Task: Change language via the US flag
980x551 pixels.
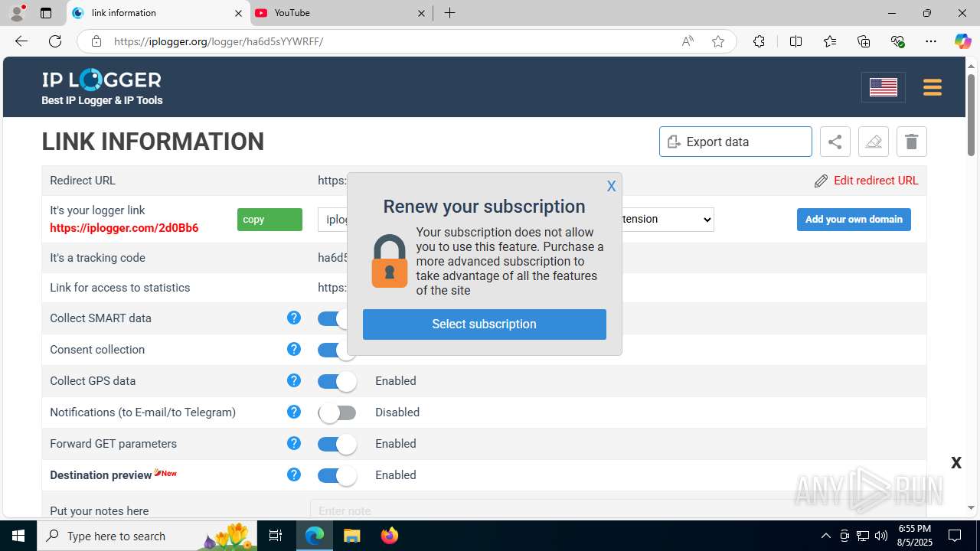Action: tap(884, 87)
